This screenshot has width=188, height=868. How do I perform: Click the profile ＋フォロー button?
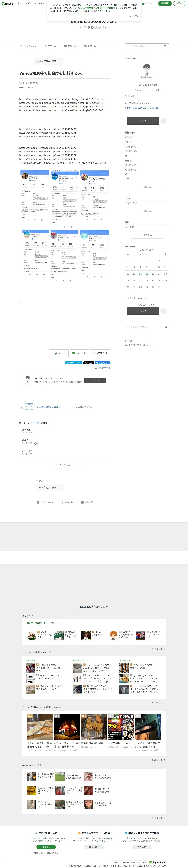143,121
